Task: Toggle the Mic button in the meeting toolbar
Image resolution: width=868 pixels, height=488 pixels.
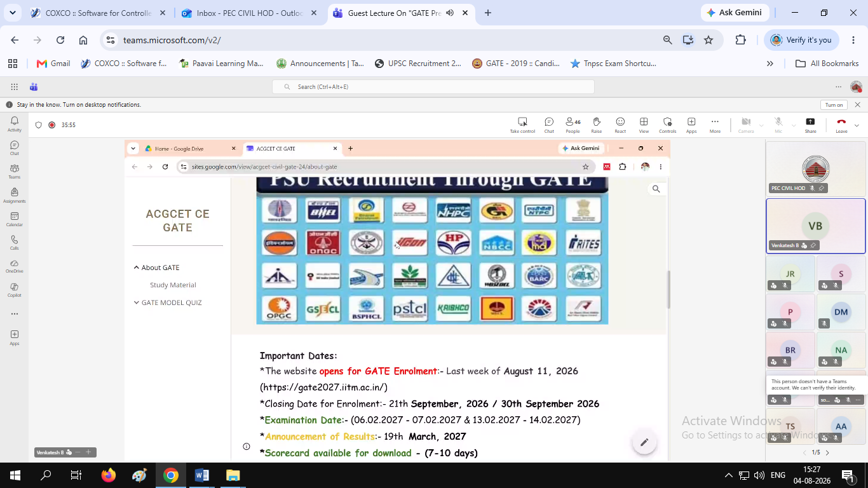Action: [x=778, y=125]
